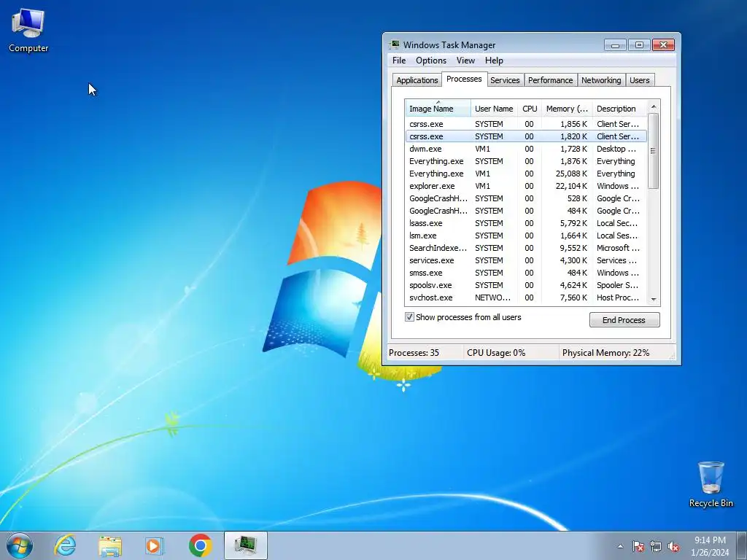The width and height of the screenshot is (747, 560).
Task: Show hidden system tray icons
Action: click(620, 546)
